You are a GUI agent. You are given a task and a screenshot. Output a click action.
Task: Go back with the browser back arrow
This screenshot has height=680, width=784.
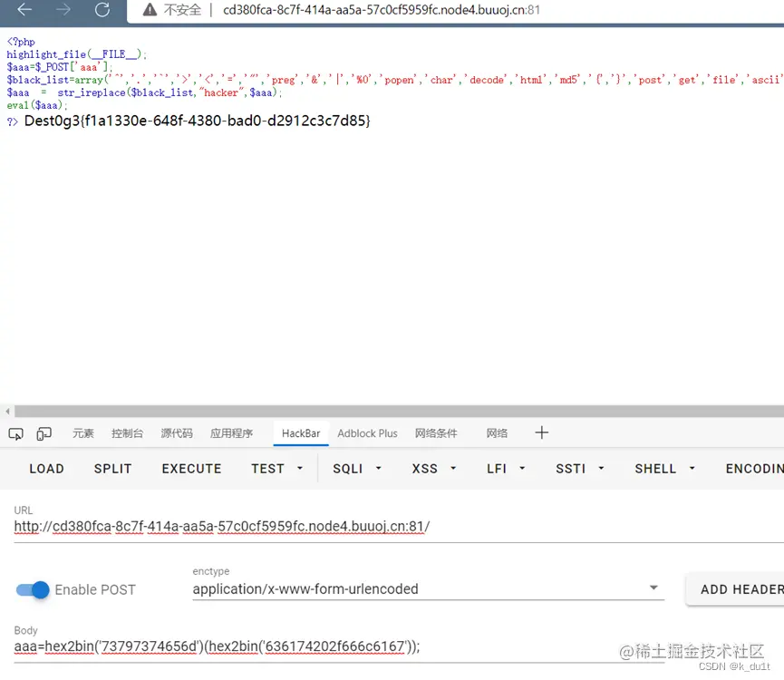pyautogui.click(x=24, y=9)
